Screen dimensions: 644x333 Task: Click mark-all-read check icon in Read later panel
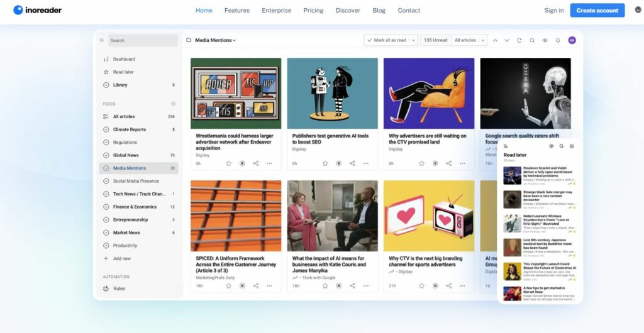(x=572, y=146)
